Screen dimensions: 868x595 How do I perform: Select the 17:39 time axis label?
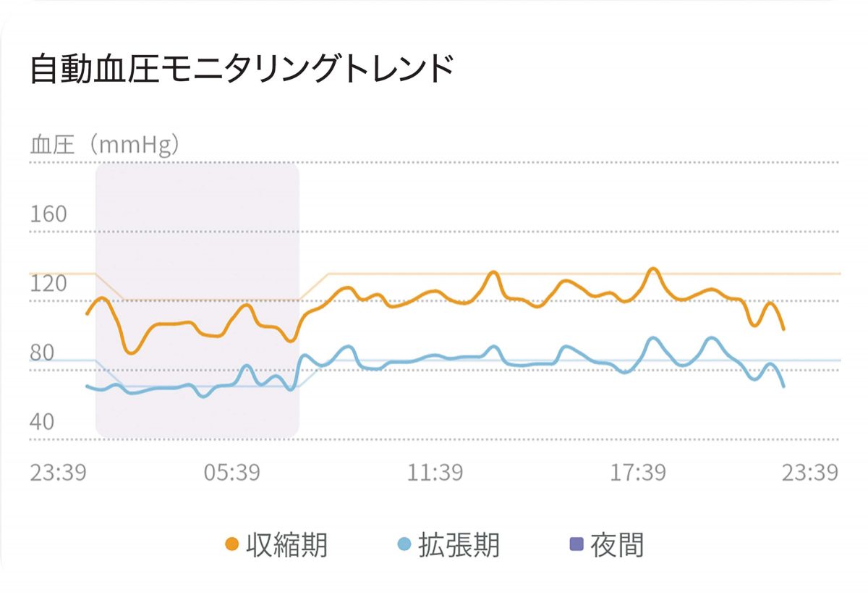coord(638,473)
